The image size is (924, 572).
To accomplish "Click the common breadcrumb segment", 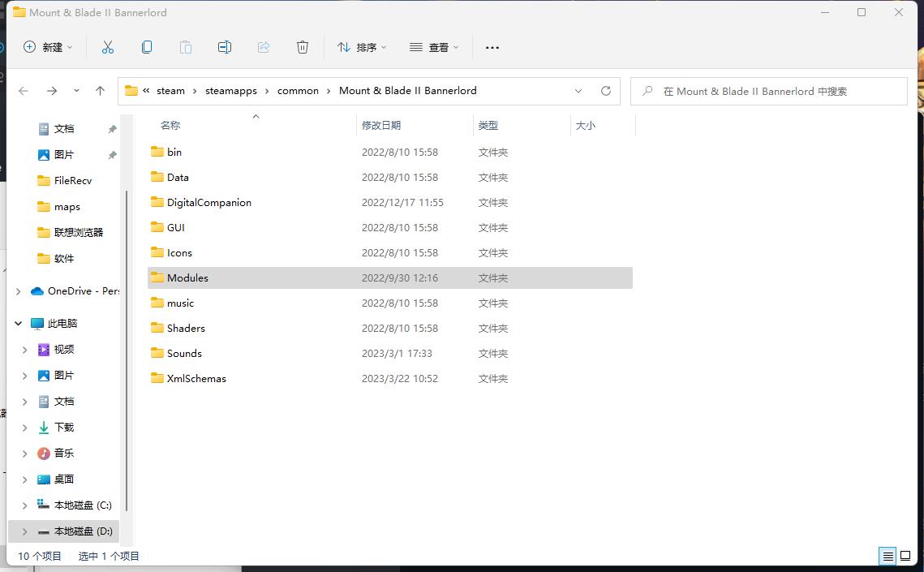I will [x=299, y=91].
